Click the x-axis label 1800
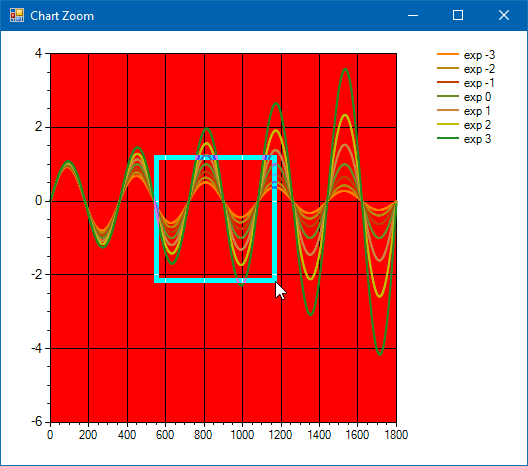The height and width of the screenshot is (466, 528). 396,435
